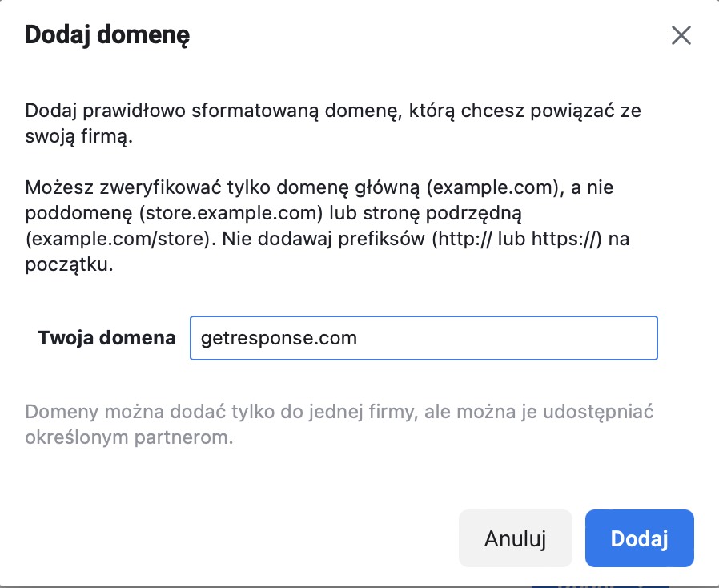
Task: Click the words 'swoją firmą.' in the intro
Action: [79, 136]
